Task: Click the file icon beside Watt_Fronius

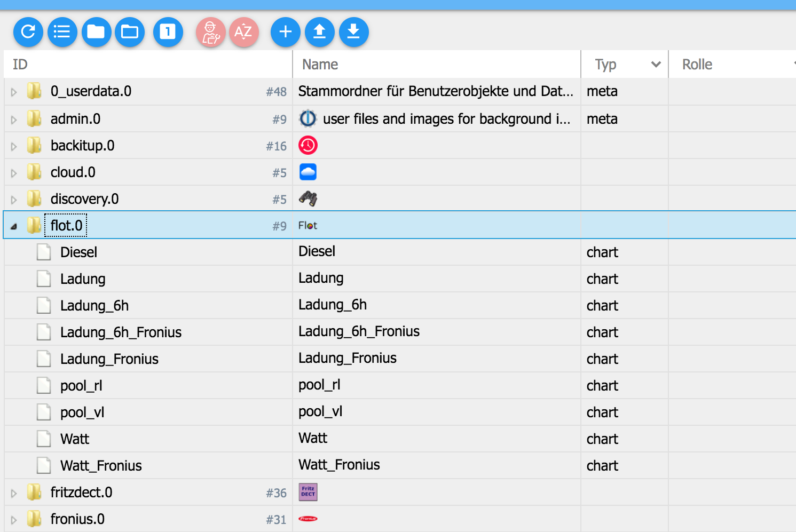Action: [x=44, y=465]
